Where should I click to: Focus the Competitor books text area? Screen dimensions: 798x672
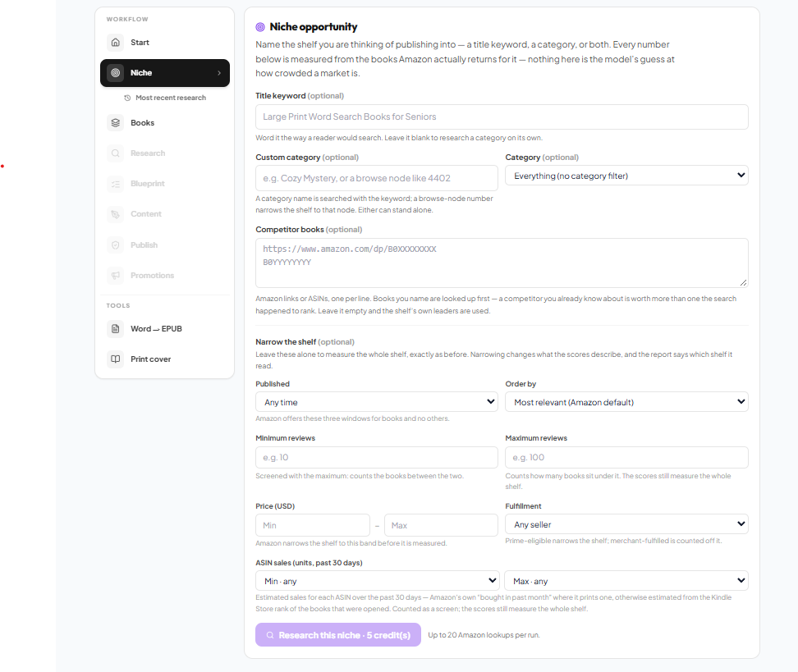click(502, 263)
